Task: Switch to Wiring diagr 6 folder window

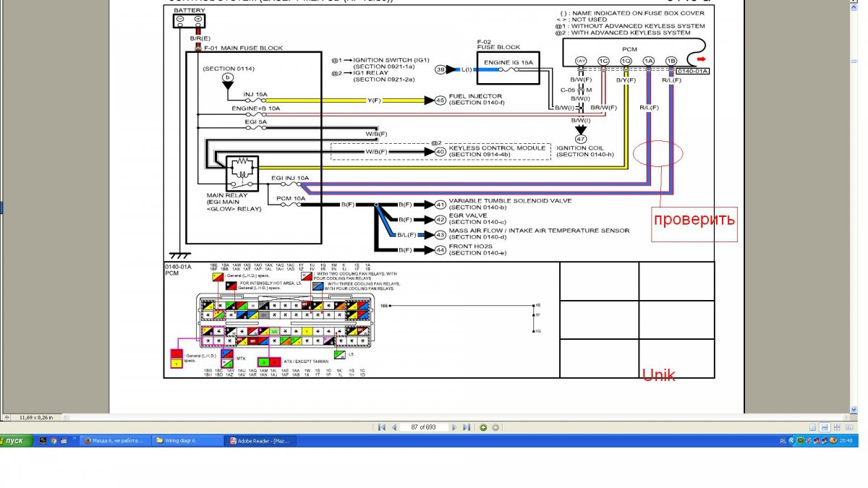Action: click(189, 440)
